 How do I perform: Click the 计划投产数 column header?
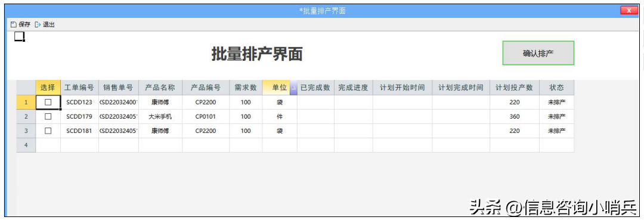click(x=515, y=88)
